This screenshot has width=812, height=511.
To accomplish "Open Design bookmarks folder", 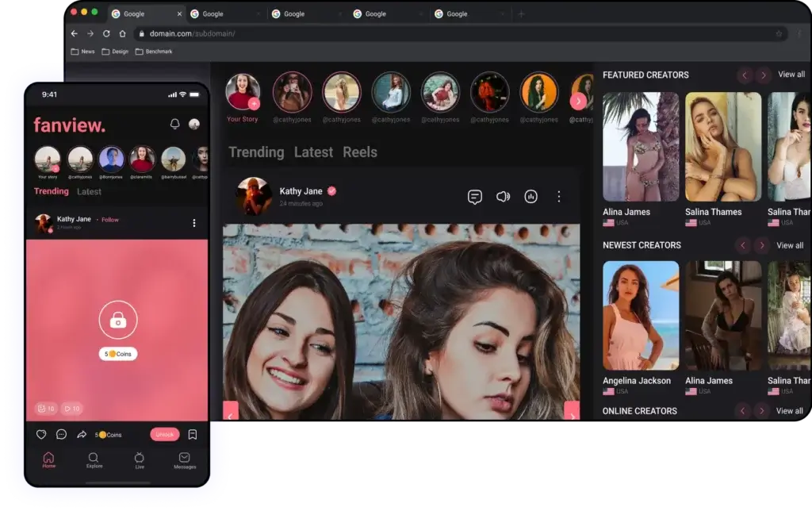I will tap(115, 52).
